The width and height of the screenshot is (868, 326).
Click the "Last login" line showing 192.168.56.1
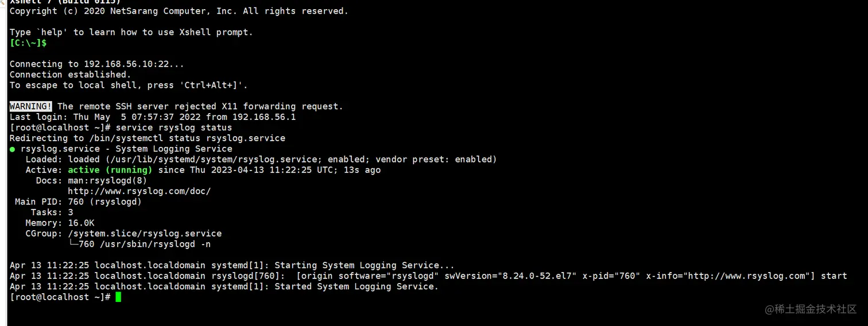[152, 117]
